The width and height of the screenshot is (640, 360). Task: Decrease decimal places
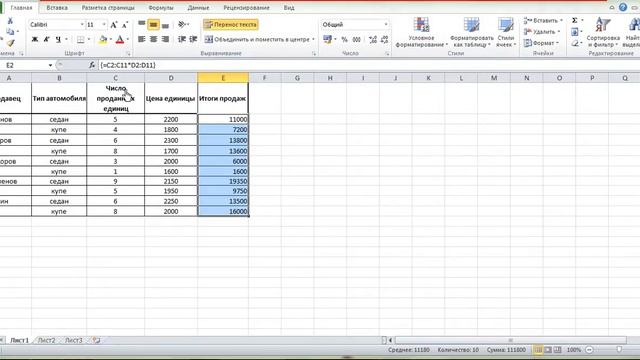pos(384,40)
